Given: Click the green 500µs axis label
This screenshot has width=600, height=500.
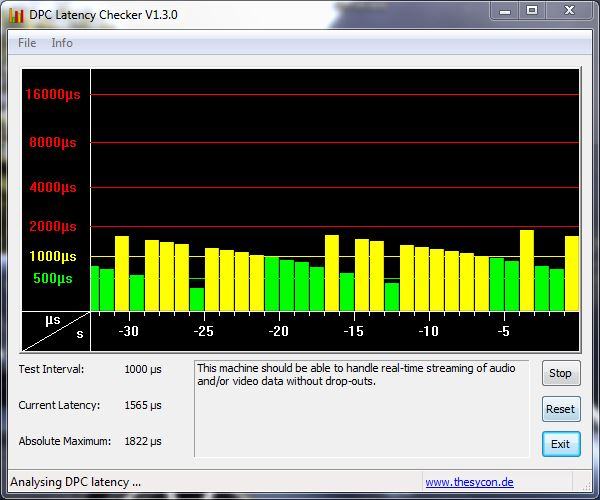Looking at the screenshot, I should point(53,278).
